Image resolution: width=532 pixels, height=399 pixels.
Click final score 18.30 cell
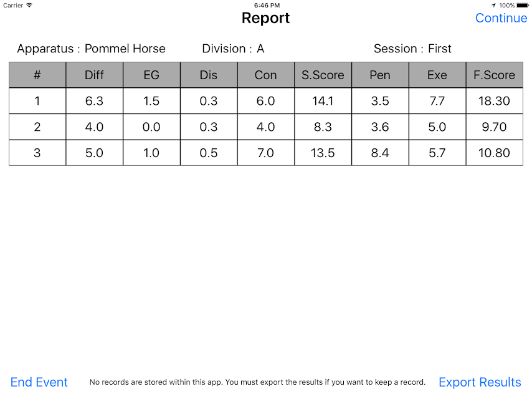495,101
